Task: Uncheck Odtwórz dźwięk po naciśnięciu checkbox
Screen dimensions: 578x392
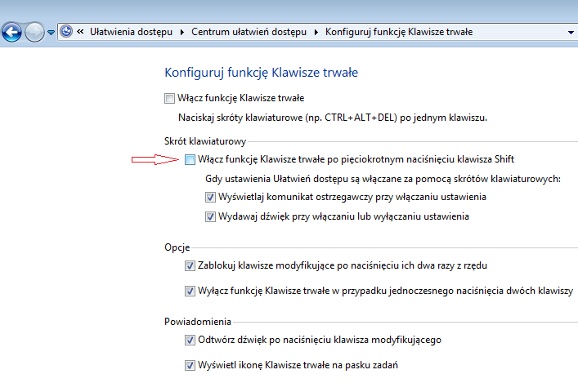Action: (x=190, y=340)
